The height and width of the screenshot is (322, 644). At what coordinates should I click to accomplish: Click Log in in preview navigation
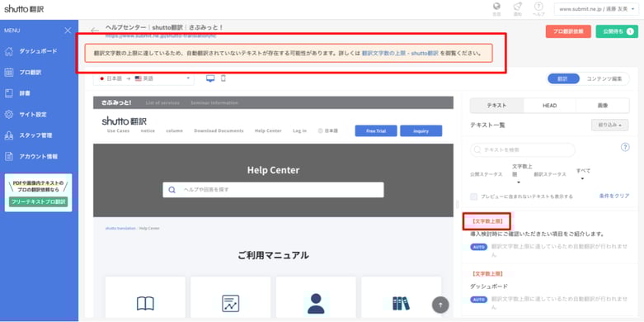coord(299,130)
